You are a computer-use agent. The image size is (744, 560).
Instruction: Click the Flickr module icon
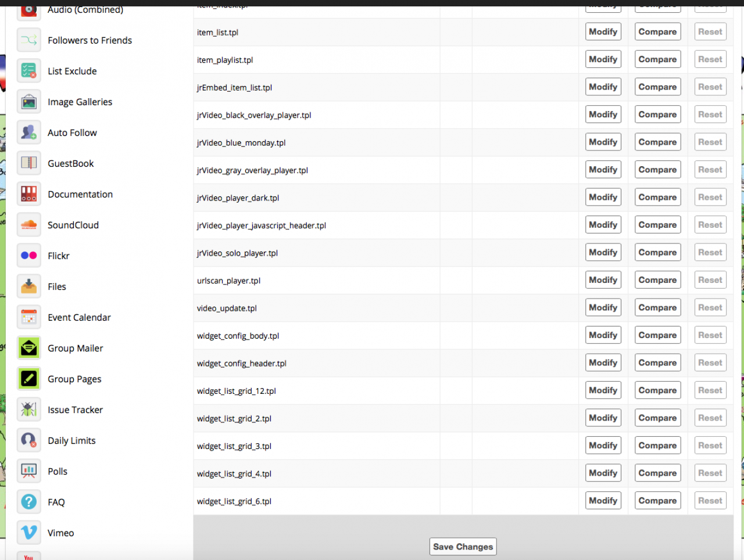29,256
